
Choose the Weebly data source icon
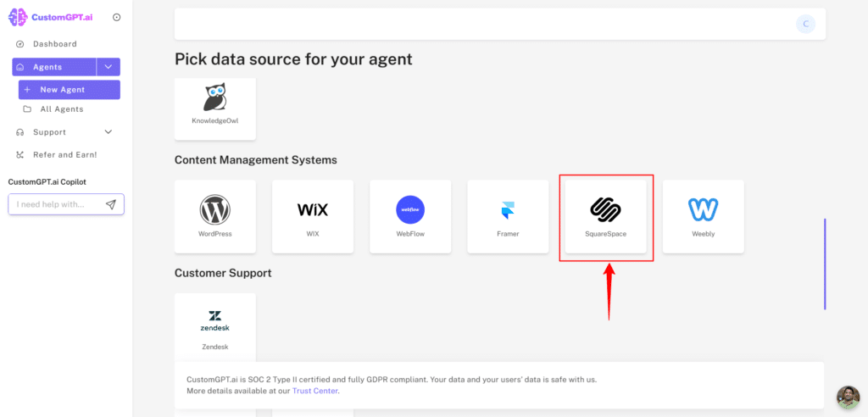(703, 210)
